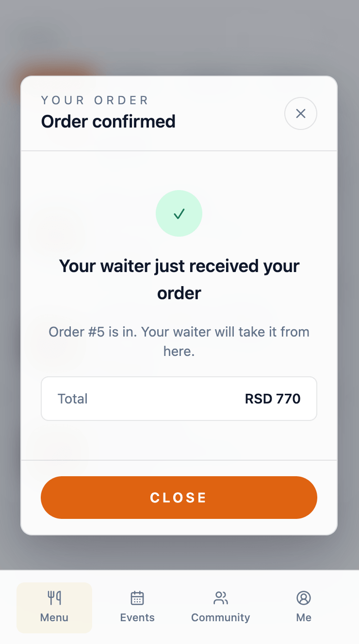
Task: Click the Total label text
Action: tap(73, 399)
